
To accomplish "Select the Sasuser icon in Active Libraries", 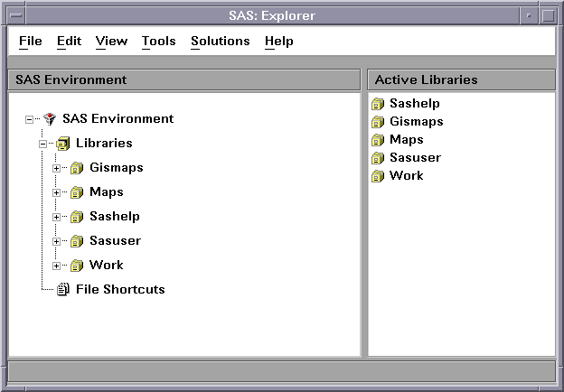I will coord(378,158).
